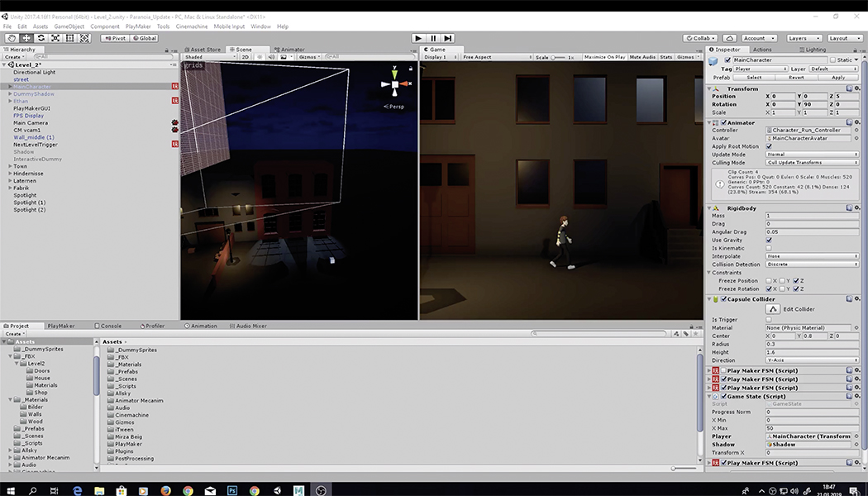
Task: Expand the Town object in Hierarchy
Action: 10,166
